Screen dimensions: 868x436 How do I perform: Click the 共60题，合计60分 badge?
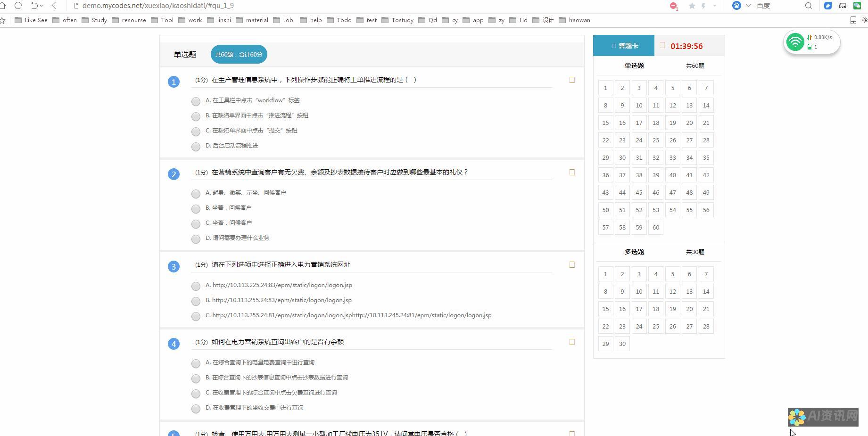[239, 55]
